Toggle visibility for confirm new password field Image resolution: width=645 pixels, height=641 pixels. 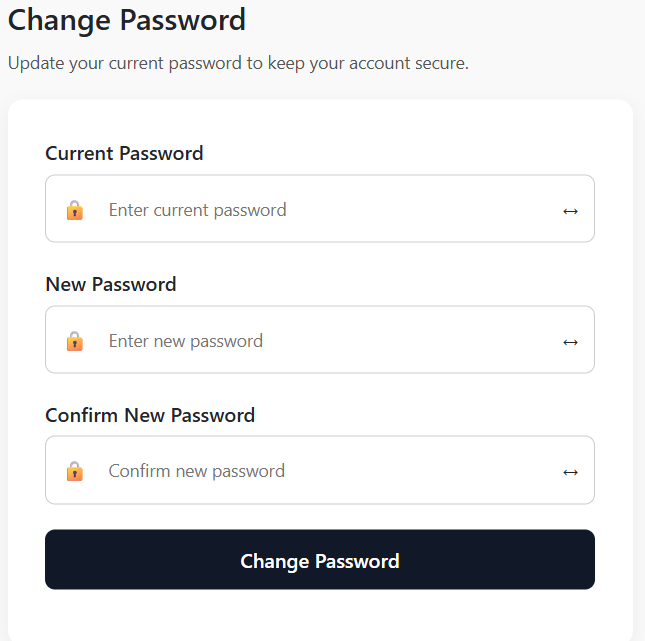tap(570, 472)
